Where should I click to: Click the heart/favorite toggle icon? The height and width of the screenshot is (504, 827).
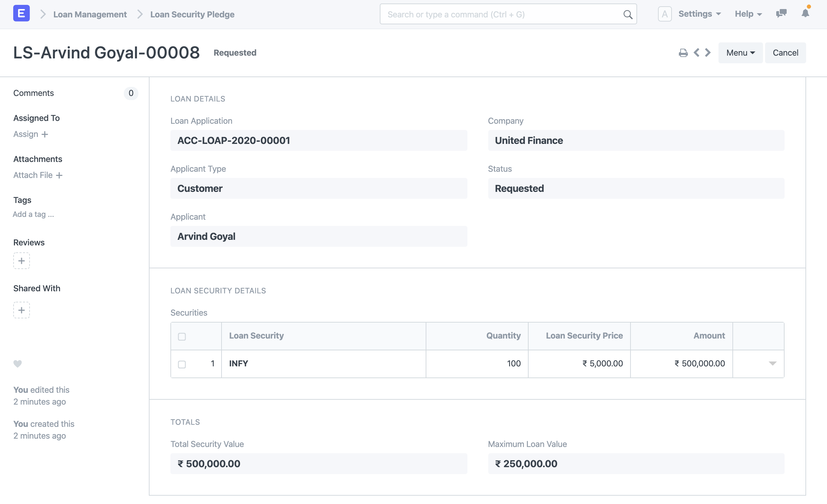[18, 363]
